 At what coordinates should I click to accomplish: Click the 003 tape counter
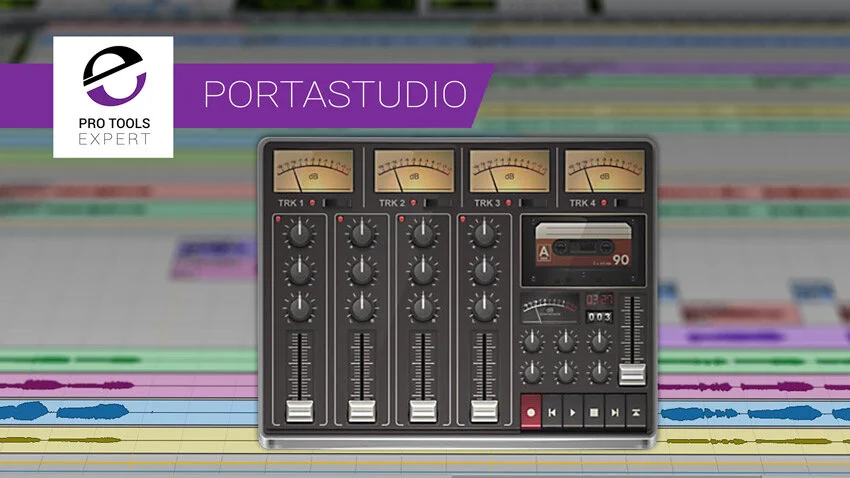click(599, 316)
